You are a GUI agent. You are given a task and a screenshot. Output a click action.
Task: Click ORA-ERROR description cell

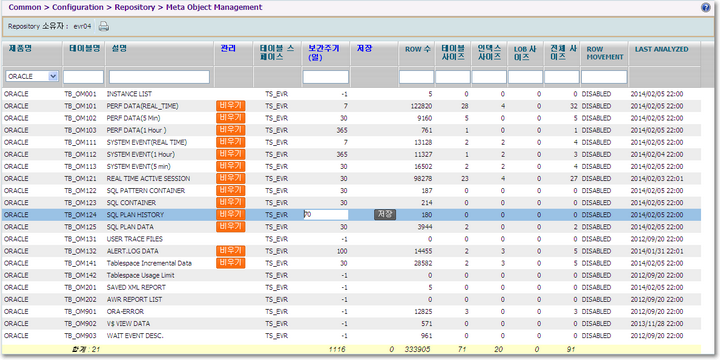[x=123, y=311]
